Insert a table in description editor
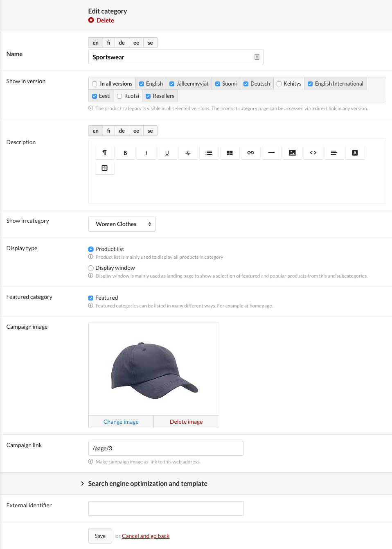 tap(230, 153)
